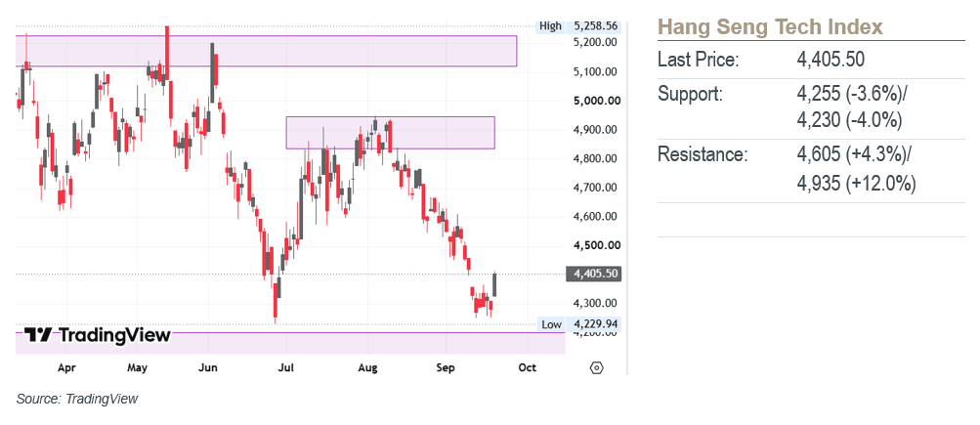
Task: Click the Oct date axis label
Action: pos(528,368)
